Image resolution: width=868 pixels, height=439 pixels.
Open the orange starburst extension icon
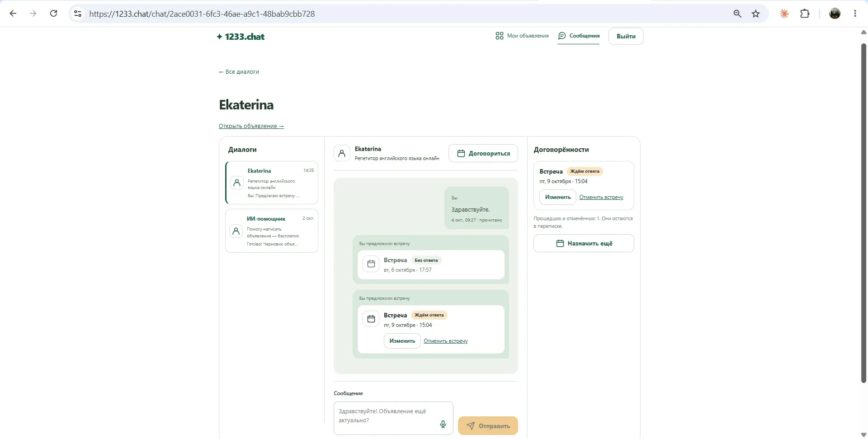(784, 14)
